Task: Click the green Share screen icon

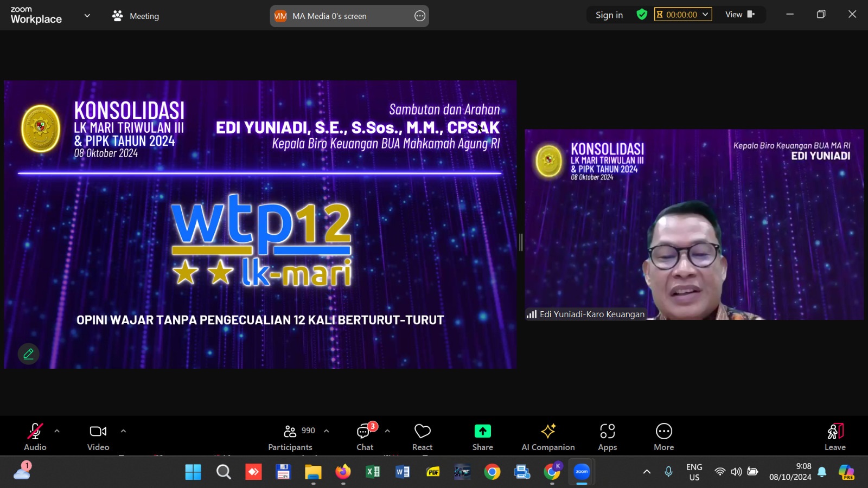Action: (x=482, y=432)
